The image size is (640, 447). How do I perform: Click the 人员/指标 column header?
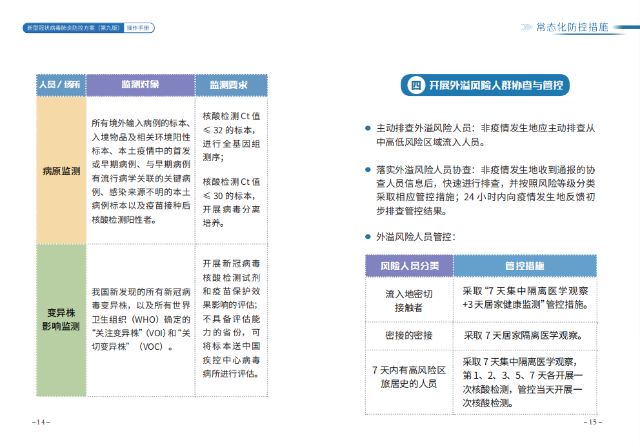point(58,85)
